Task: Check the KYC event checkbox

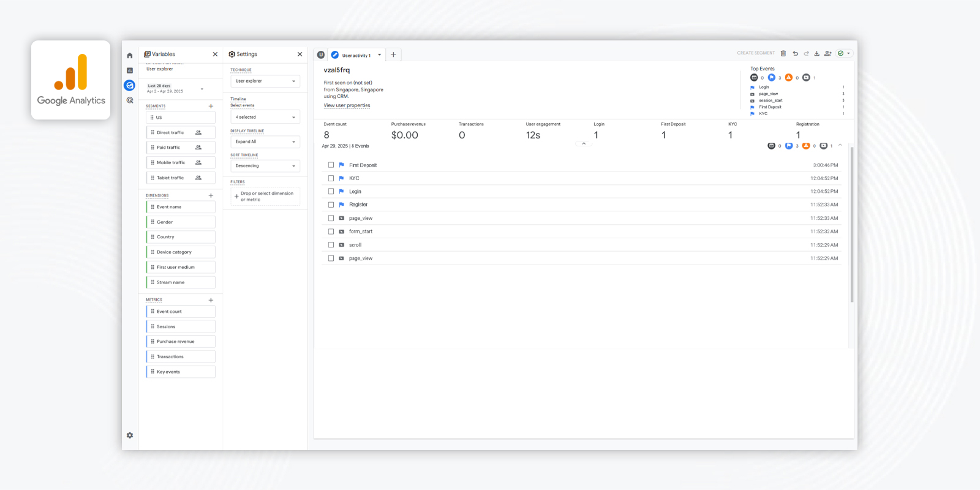Action: (331, 178)
